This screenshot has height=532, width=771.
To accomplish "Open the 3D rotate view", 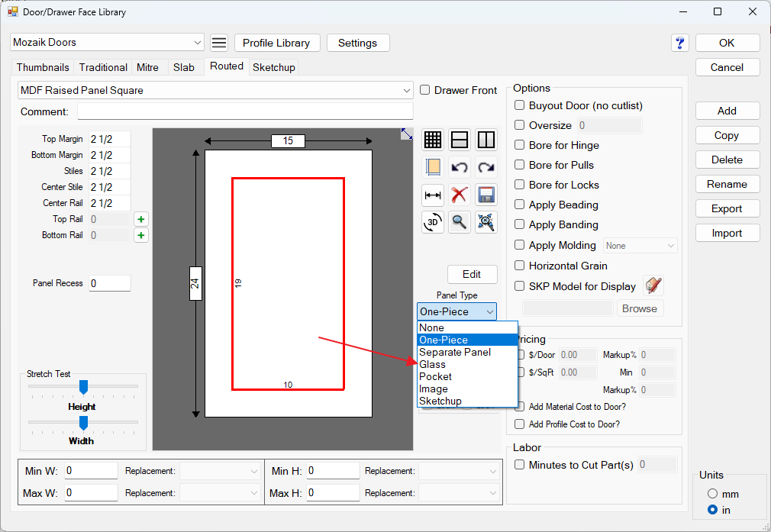I will click(x=433, y=222).
